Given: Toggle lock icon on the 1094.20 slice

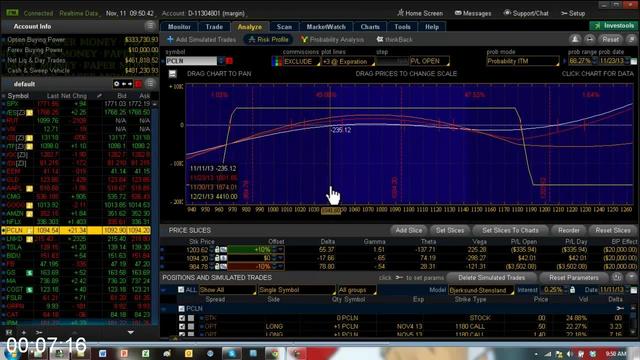Looking at the screenshot, I should pyautogui.click(x=217, y=258).
